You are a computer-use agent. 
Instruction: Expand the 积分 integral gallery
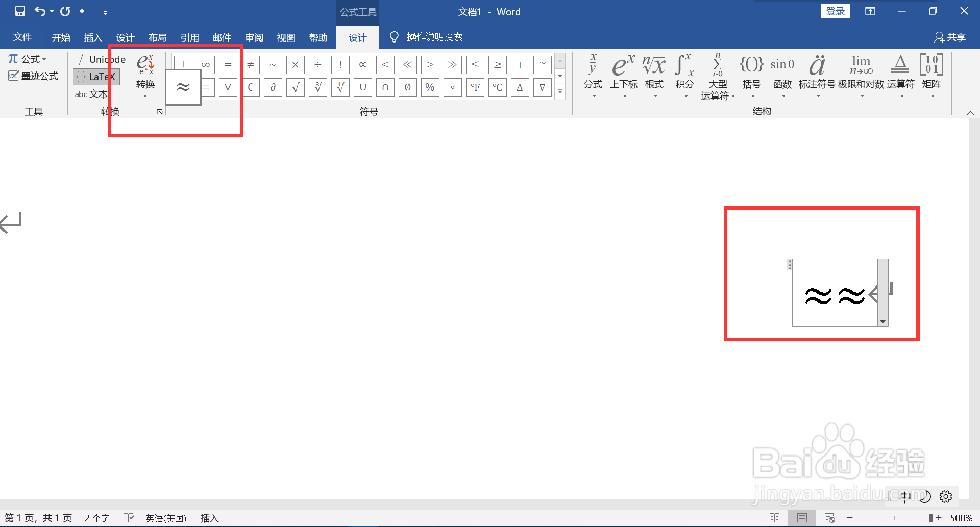684,76
